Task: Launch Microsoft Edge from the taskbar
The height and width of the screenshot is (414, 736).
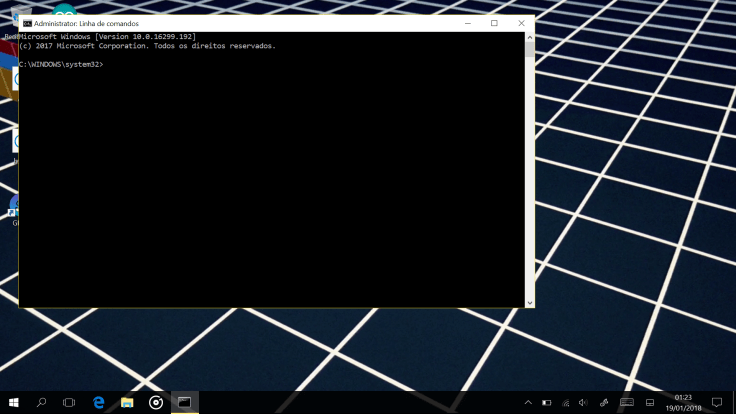Action: tap(99, 402)
